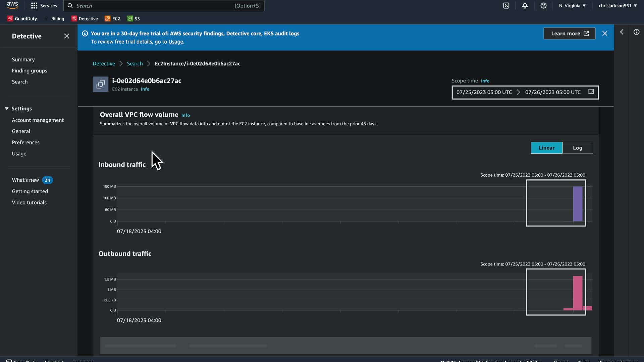Go to Account management settings

(x=38, y=120)
